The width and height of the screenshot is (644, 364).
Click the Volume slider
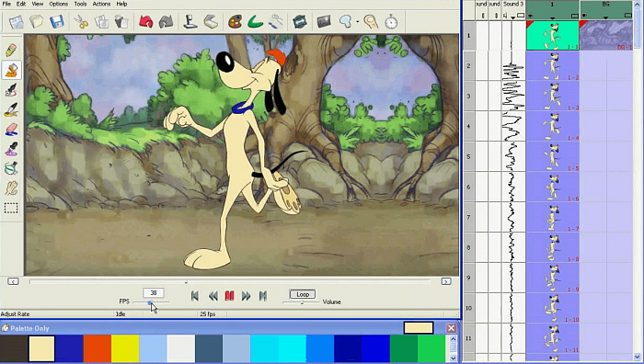302,302
